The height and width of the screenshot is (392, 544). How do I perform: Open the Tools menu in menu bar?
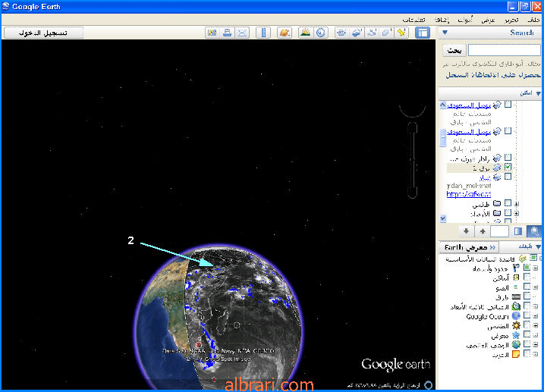click(465, 20)
